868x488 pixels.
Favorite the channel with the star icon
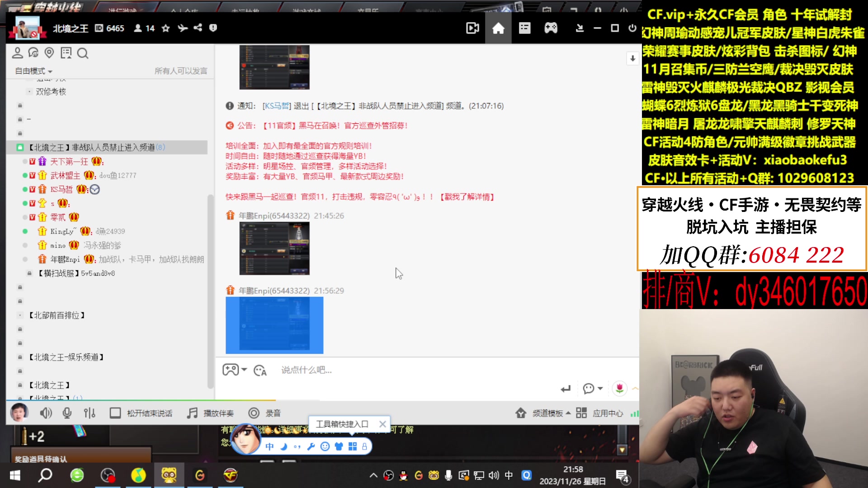pos(165,28)
